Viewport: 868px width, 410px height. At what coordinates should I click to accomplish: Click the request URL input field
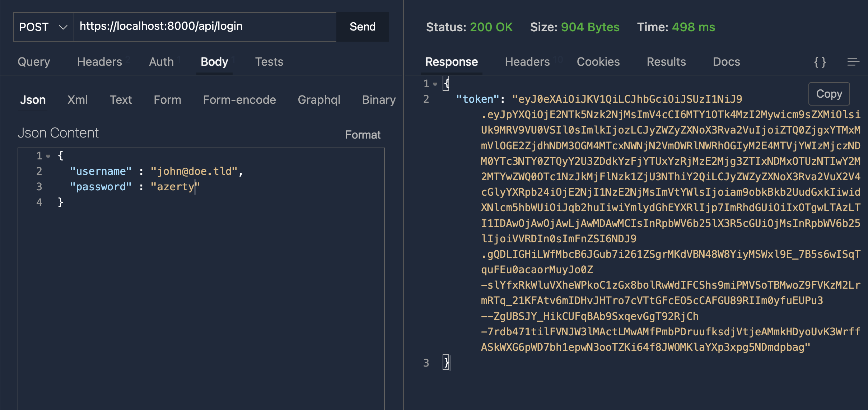coord(205,27)
